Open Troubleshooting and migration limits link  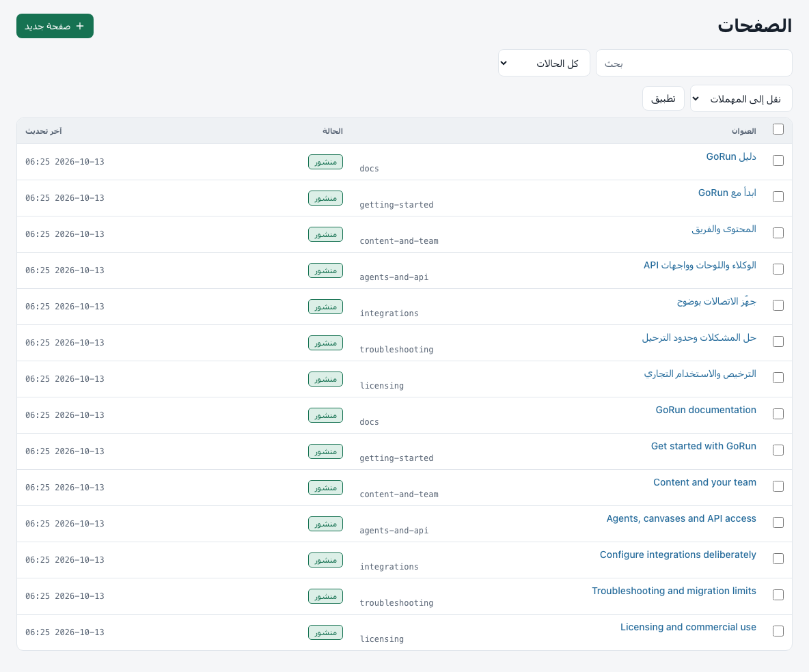click(x=674, y=591)
